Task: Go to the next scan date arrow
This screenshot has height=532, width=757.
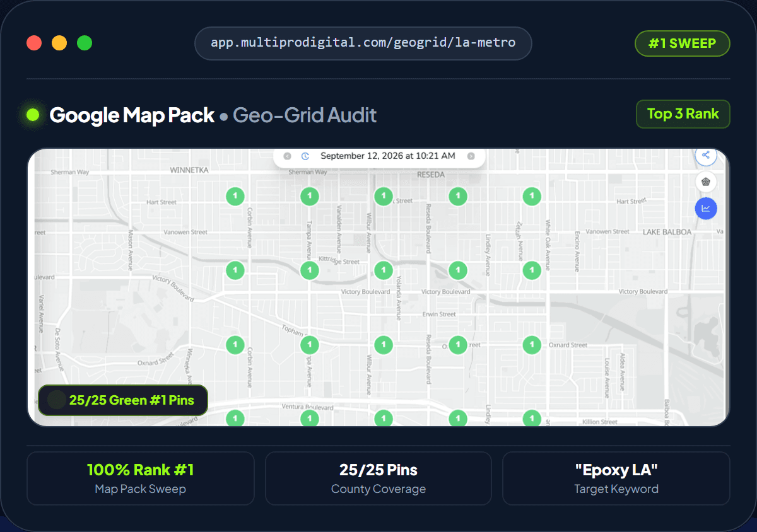Action: click(x=471, y=156)
